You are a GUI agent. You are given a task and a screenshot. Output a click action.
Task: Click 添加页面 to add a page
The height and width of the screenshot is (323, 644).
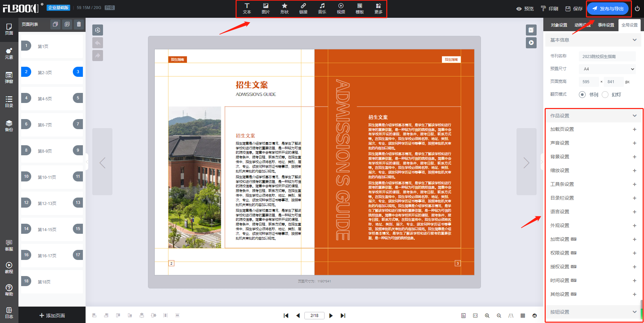[x=52, y=316]
